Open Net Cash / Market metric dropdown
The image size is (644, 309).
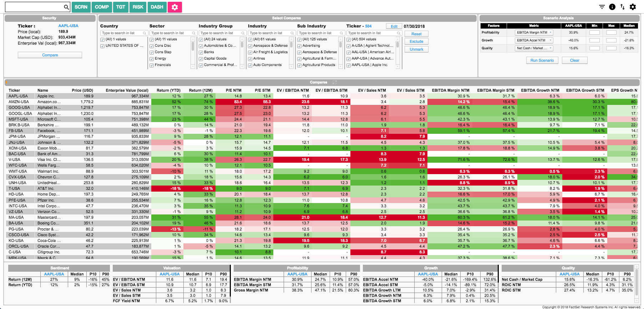534,48
